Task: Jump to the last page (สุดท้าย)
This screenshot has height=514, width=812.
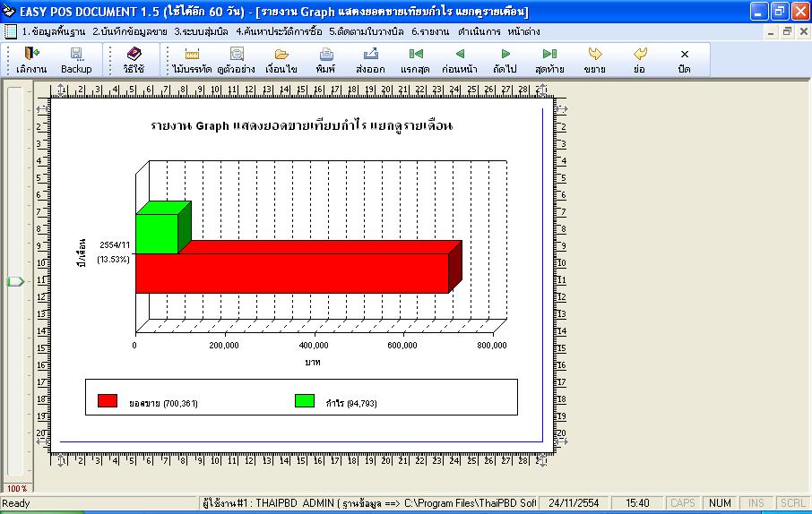Action: coord(549,54)
